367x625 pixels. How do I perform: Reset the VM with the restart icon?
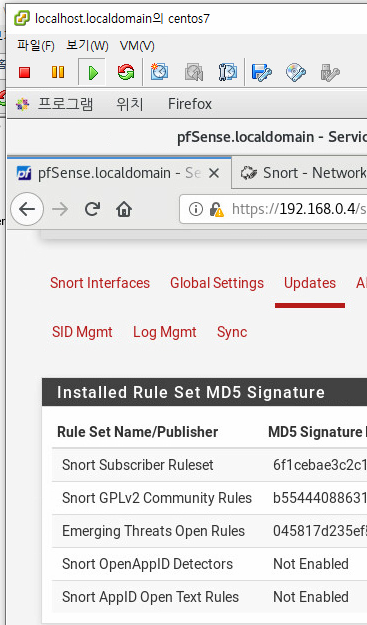point(126,72)
